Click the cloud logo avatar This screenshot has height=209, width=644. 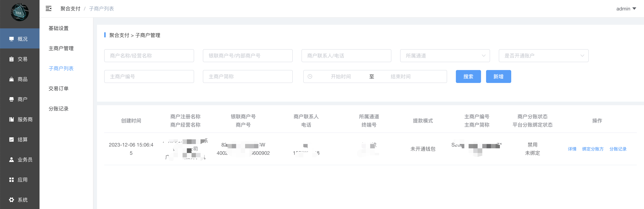(20, 12)
